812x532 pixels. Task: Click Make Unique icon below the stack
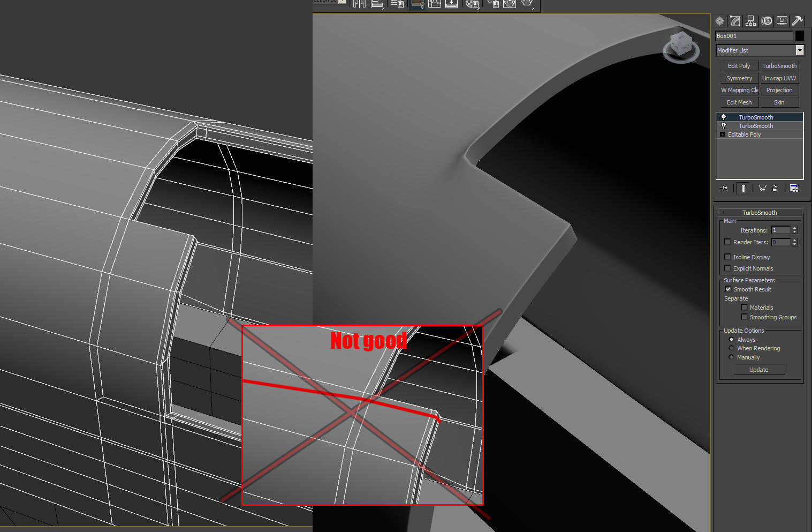[x=762, y=189]
